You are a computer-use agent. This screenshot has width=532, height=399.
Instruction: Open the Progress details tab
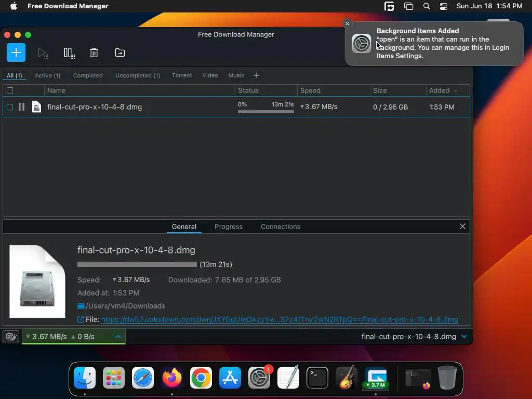pyautogui.click(x=229, y=227)
